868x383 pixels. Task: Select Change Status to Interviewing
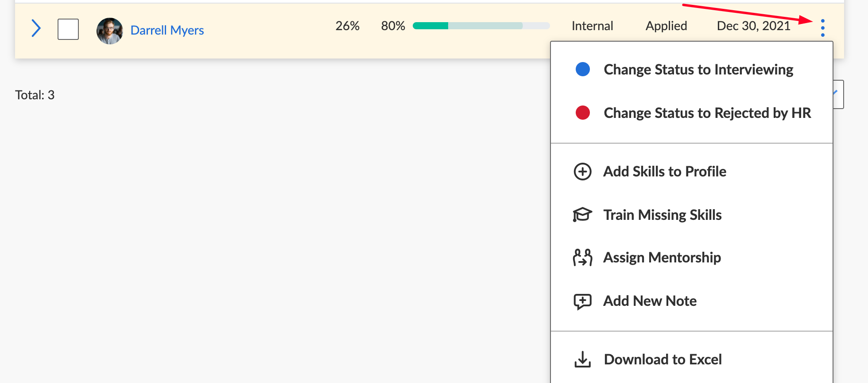coord(698,70)
